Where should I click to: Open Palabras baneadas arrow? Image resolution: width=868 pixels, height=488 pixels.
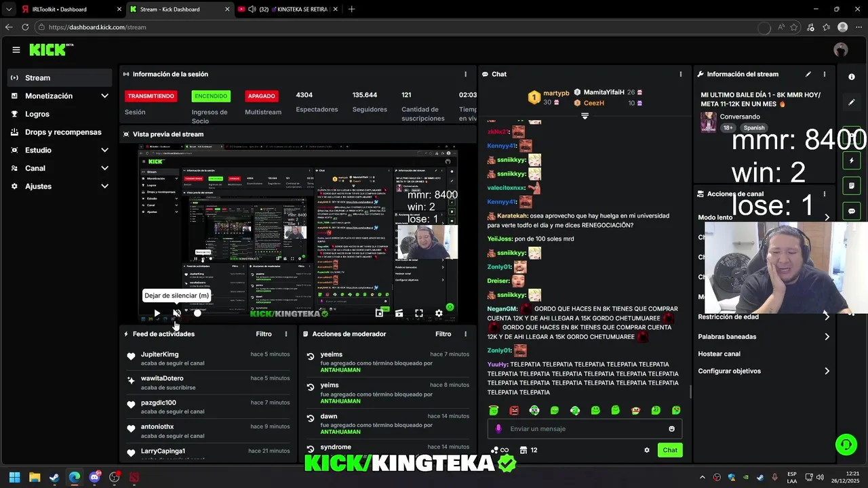[827, 337]
